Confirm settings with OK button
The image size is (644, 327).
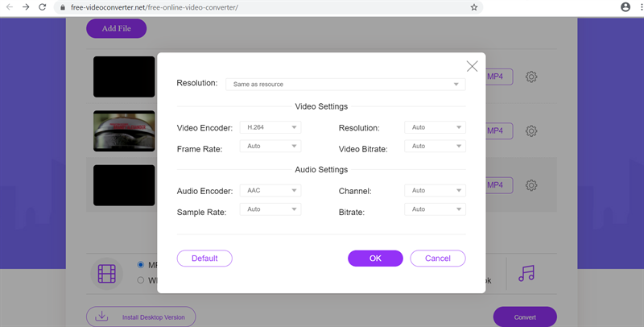[x=375, y=259]
